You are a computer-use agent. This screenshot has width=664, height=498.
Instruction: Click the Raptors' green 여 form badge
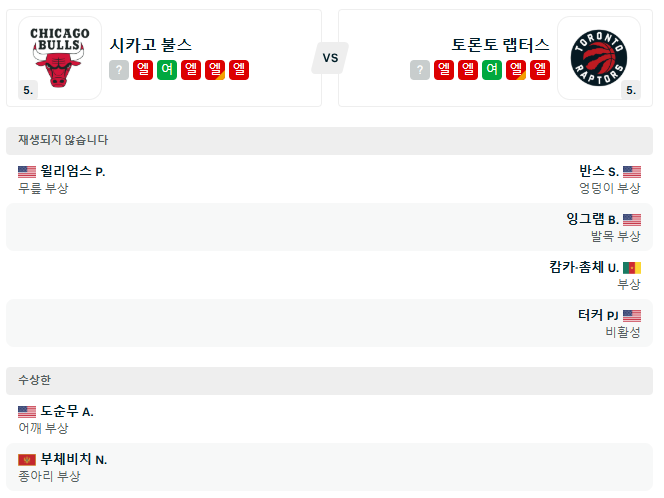pyautogui.click(x=491, y=70)
